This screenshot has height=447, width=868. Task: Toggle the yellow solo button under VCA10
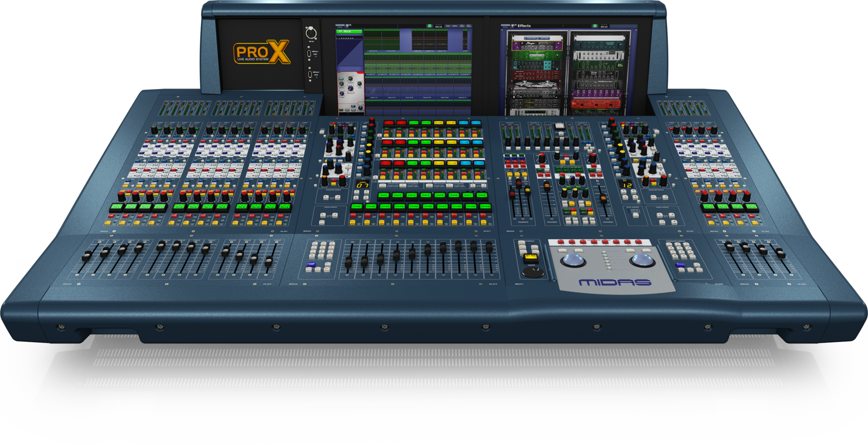tap(483, 222)
